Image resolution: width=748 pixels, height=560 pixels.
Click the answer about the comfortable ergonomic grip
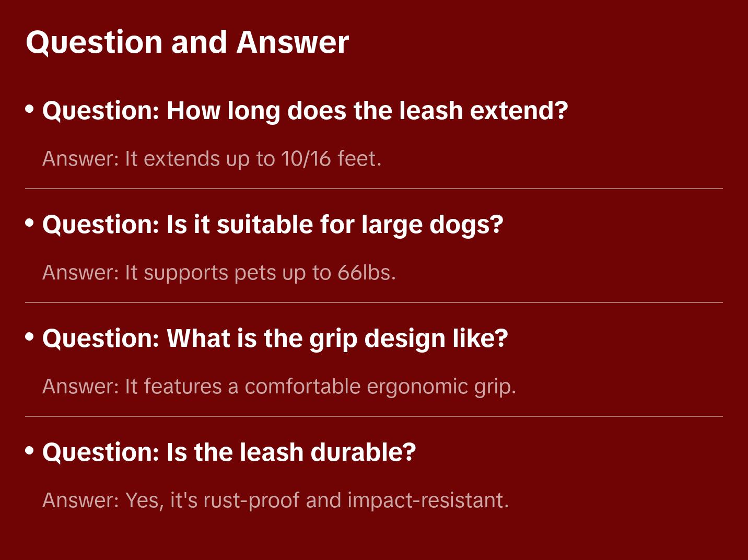click(279, 387)
